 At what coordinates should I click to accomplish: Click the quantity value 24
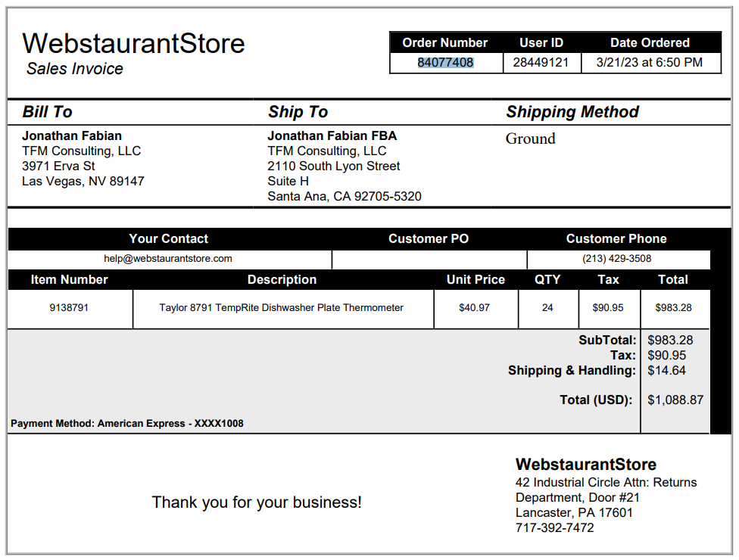tap(547, 307)
